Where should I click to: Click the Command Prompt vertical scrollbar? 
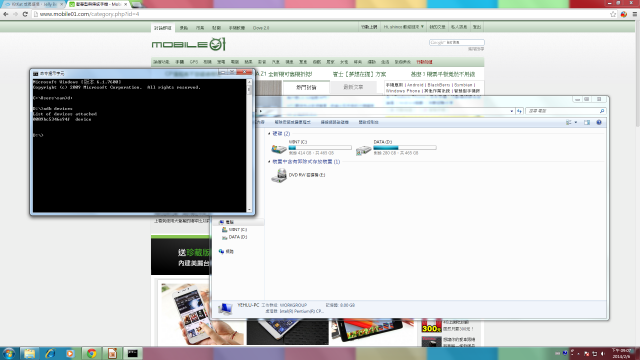pyautogui.click(x=249, y=145)
